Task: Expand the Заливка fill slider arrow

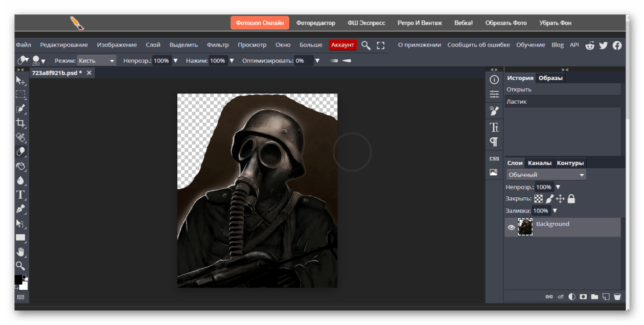Action: [555, 211]
